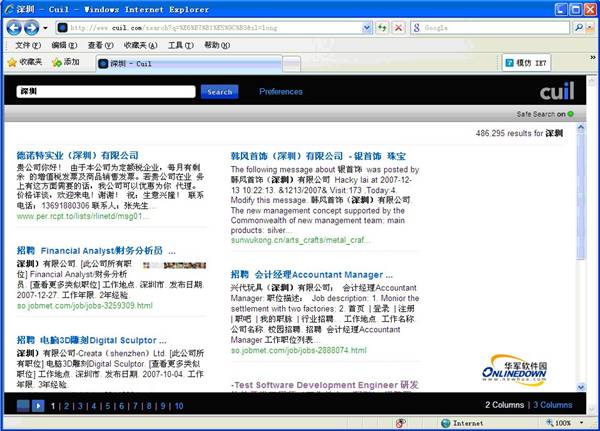Image resolution: width=600 pixels, height=431 pixels.
Task: Switch layout to 2 Columns
Action: (504, 405)
